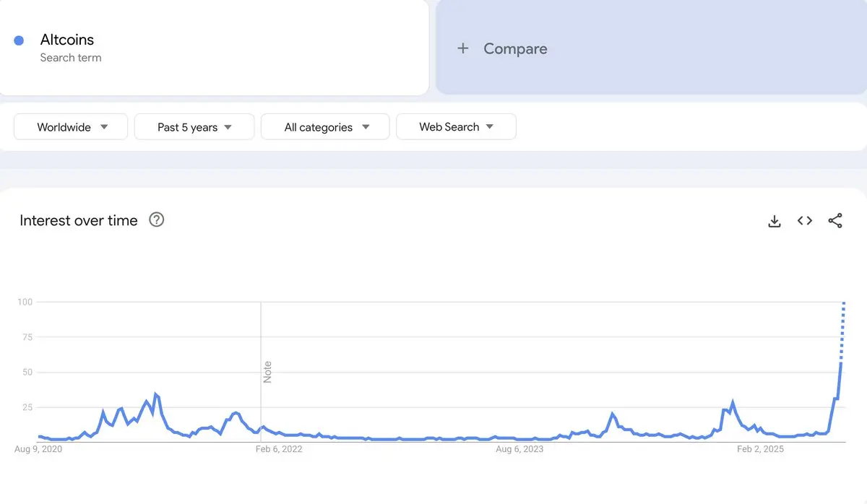Open the embed code icon

pos(805,221)
